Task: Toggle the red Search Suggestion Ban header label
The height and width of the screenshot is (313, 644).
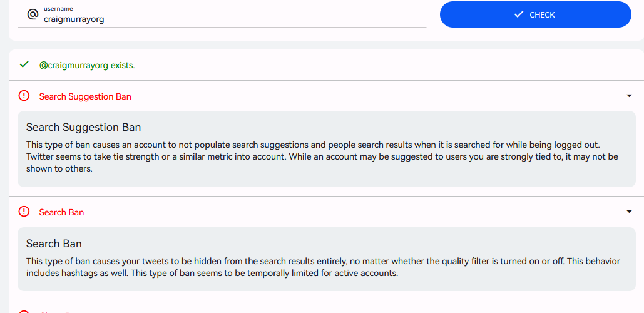Action: 85,96
